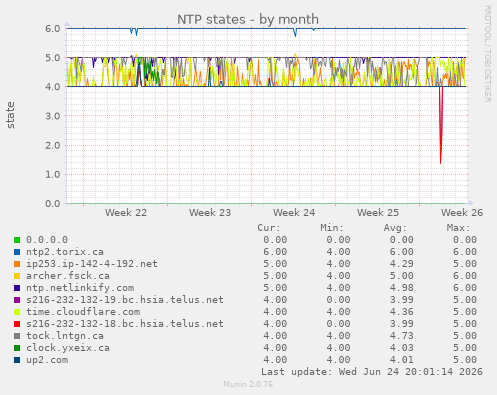
Task: Click the 2.0 y-axis tick label
Action: click(53, 146)
